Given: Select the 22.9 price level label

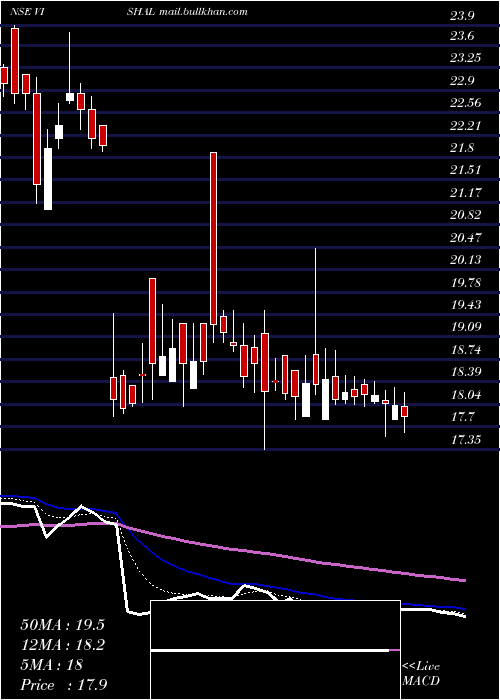Looking at the screenshot, I should point(462,81).
